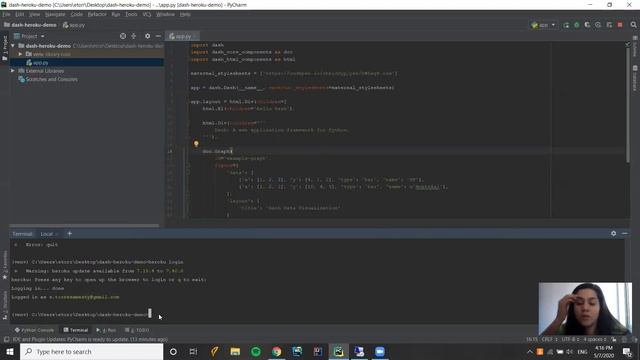Image resolution: width=640 pixels, height=360 pixels.
Task: Run app with coverage icon
Action: pos(587,25)
